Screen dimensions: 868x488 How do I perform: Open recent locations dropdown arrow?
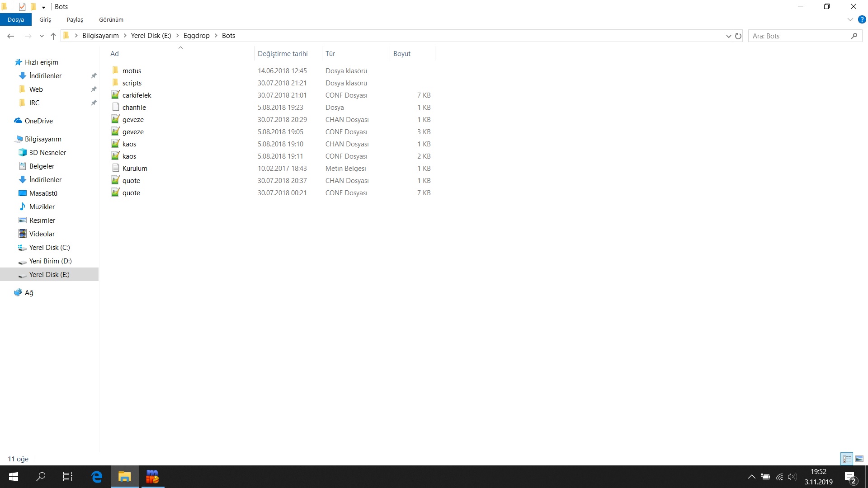(42, 36)
